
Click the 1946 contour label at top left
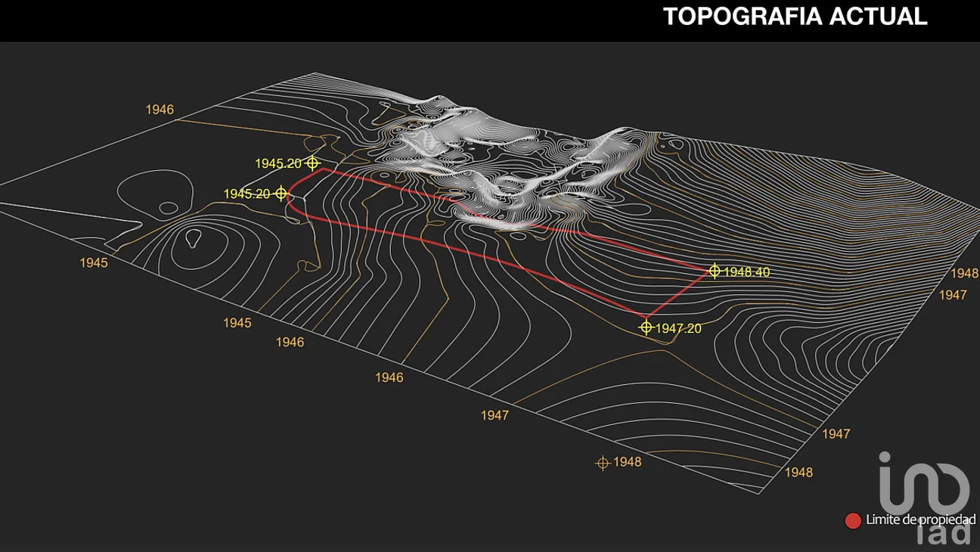tap(160, 110)
